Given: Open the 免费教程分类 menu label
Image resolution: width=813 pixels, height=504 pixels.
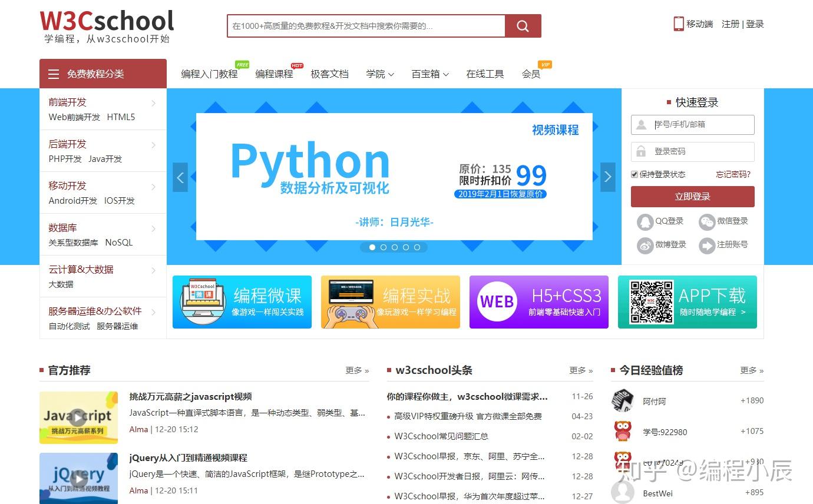Looking at the screenshot, I should 95,74.
